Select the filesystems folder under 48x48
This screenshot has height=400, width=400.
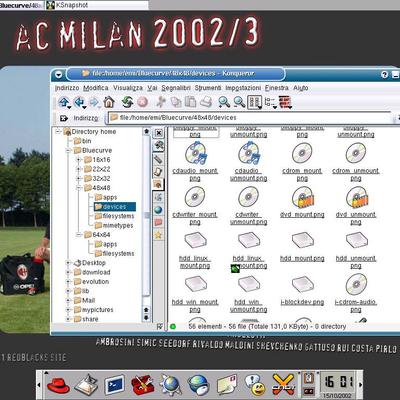coord(114,216)
